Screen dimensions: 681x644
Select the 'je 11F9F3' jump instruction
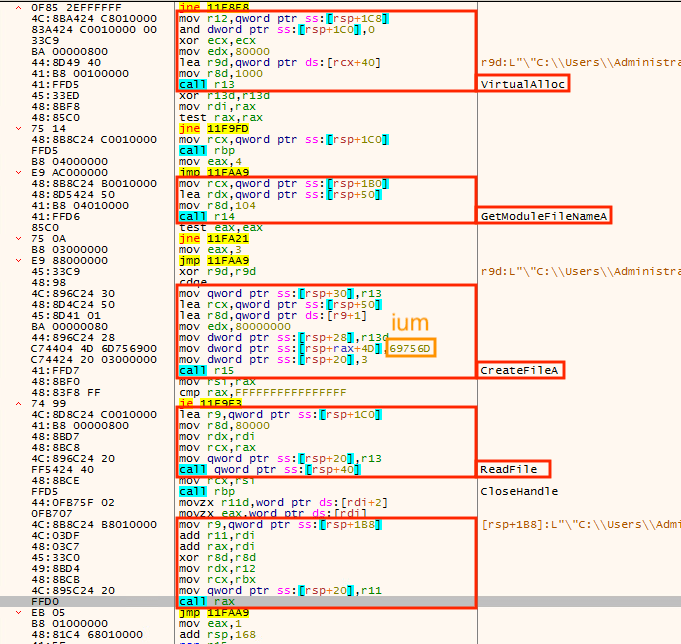point(210,403)
